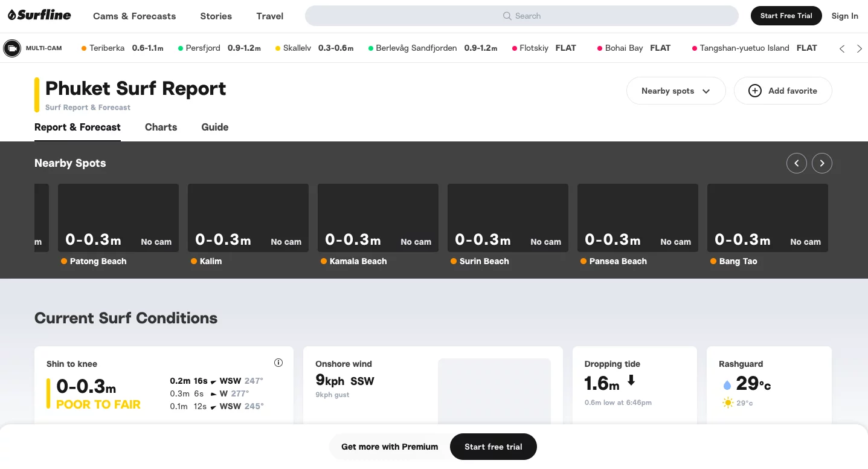
Task: Click Add favorite button
Action: tap(783, 91)
